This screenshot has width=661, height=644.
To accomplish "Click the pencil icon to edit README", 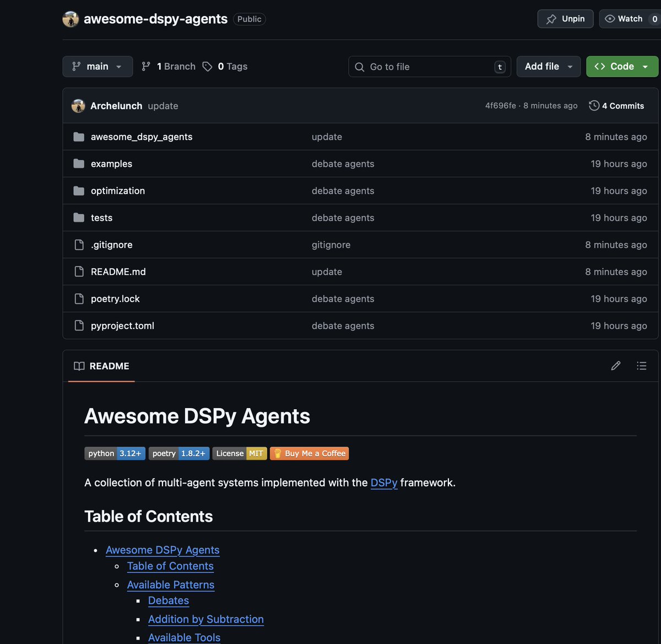I will [x=616, y=366].
